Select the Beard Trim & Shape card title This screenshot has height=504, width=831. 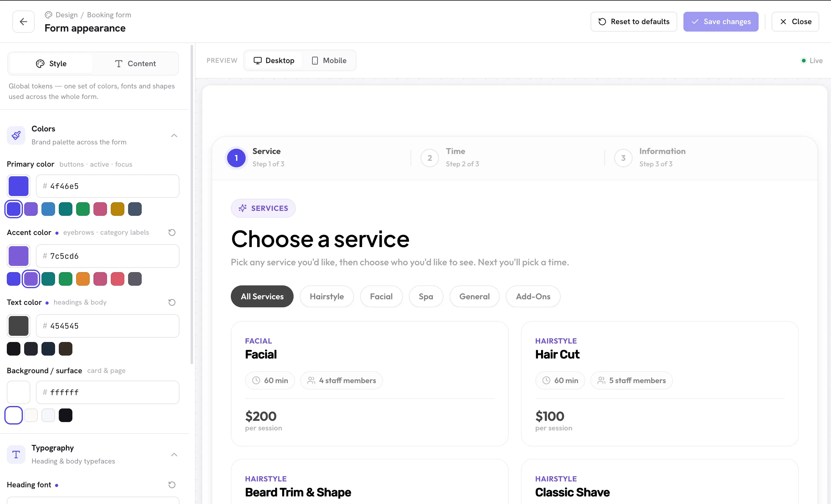click(x=298, y=492)
